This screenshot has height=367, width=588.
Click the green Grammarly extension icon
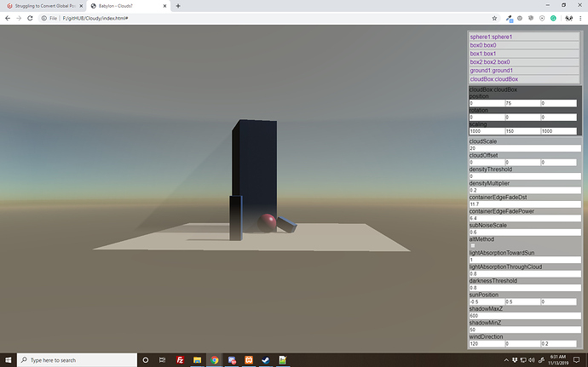[553, 18]
